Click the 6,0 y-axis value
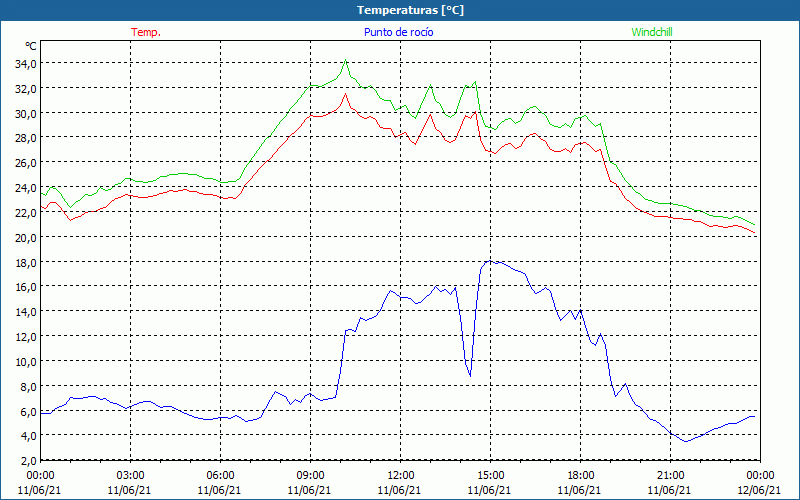Screen dimensions: 800x500 [x=29, y=411]
